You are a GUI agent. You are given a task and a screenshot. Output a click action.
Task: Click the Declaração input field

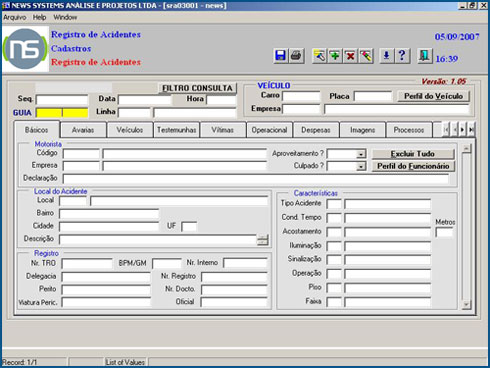pyautogui.click(x=256, y=179)
